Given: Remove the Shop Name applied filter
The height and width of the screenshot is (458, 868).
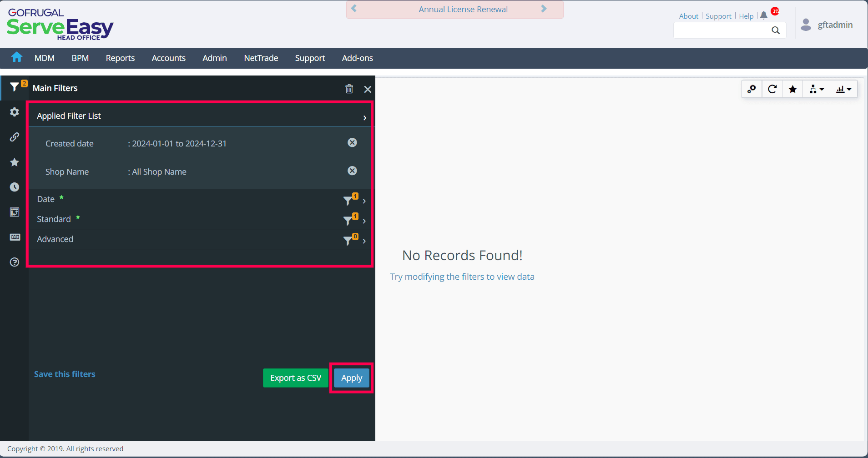Looking at the screenshot, I should (352, 171).
